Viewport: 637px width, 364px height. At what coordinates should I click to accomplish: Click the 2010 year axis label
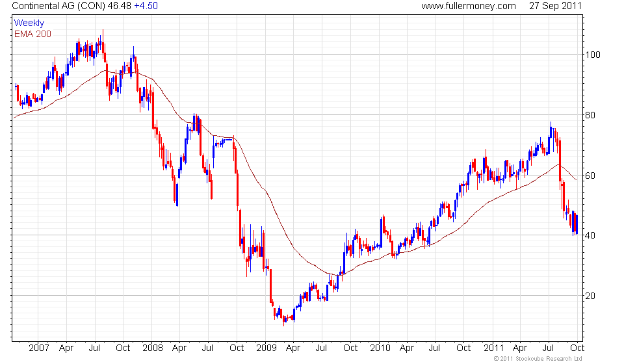tap(380, 348)
